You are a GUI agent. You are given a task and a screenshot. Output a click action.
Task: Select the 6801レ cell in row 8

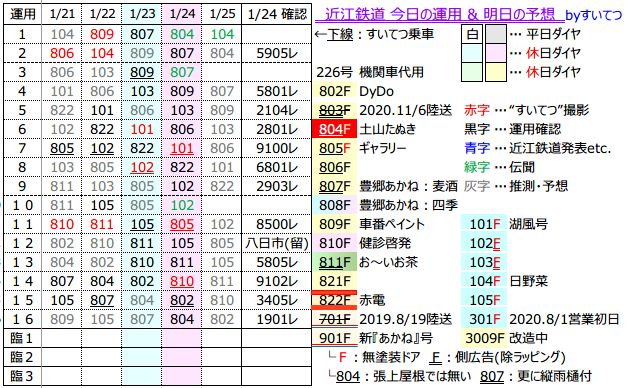click(x=277, y=167)
